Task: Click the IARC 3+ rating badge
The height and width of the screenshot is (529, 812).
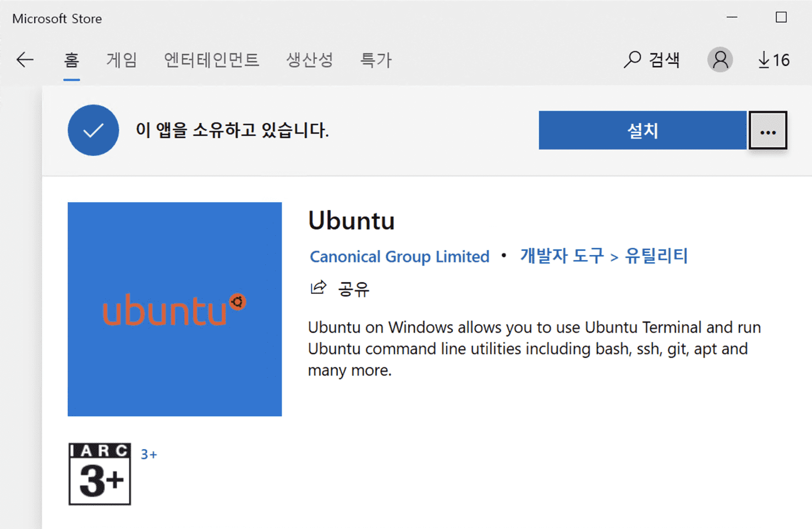Action: [x=100, y=474]
